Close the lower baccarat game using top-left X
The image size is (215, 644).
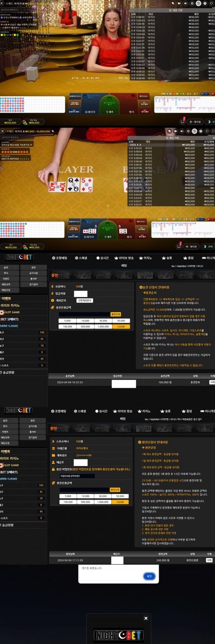3,131
